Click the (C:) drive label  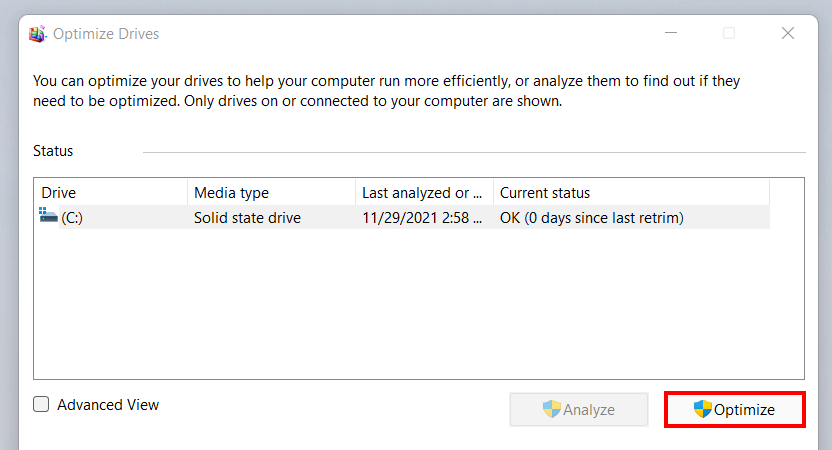(x=72, y=218)
